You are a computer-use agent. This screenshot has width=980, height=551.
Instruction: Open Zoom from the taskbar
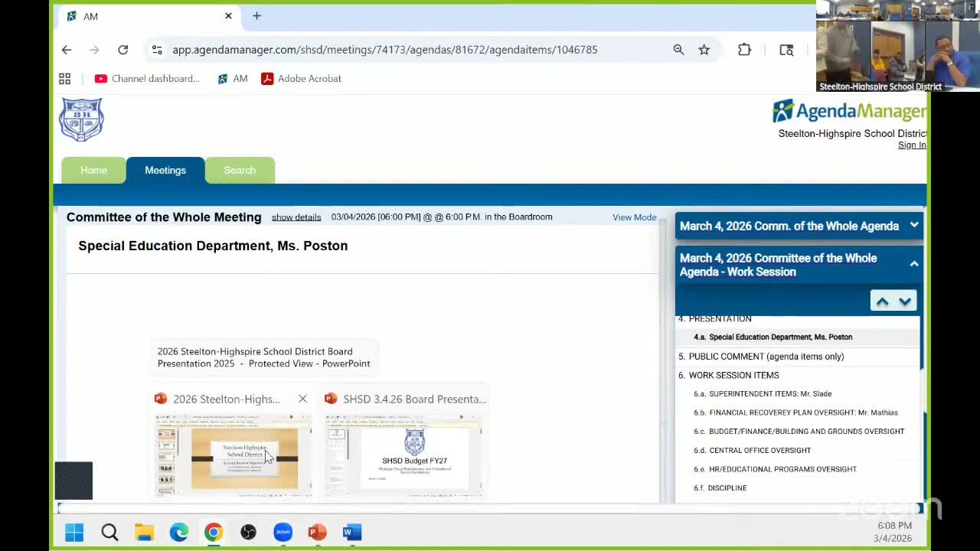(x=283, y=532)
